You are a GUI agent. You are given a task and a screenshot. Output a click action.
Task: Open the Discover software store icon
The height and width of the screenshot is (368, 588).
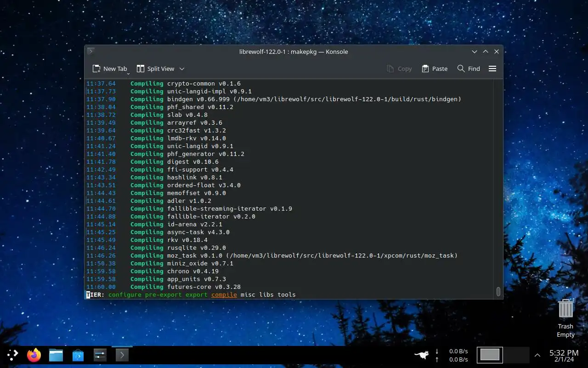pyautogui.click(x=78, y=355)
